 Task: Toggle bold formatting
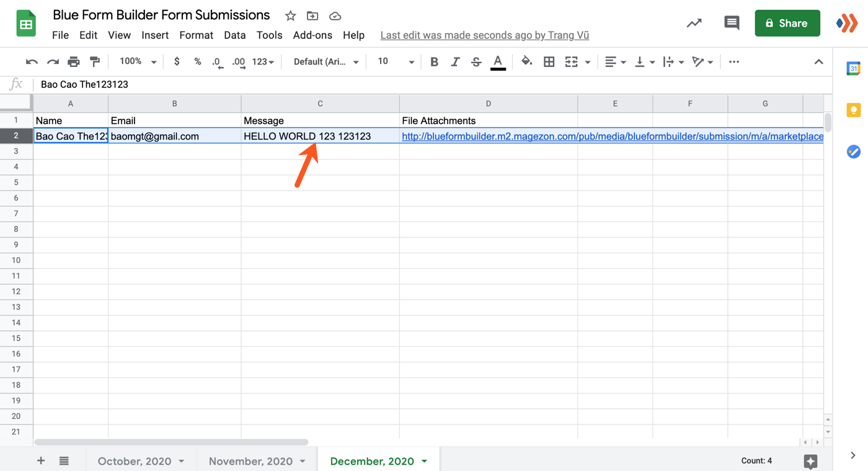[x=434, y=61]
